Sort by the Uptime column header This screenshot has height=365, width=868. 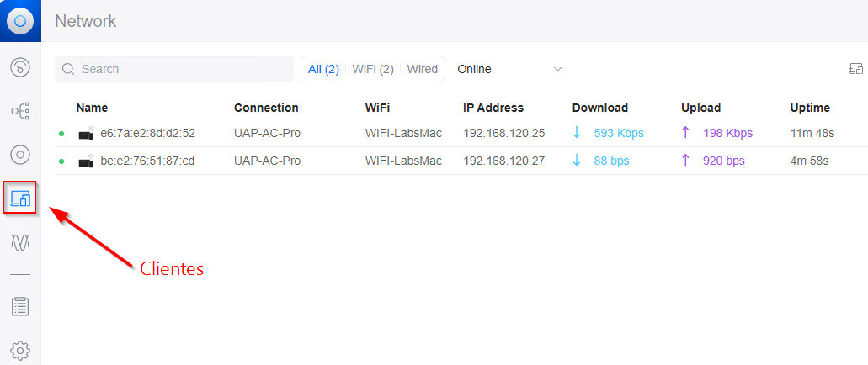coord(809,108)
